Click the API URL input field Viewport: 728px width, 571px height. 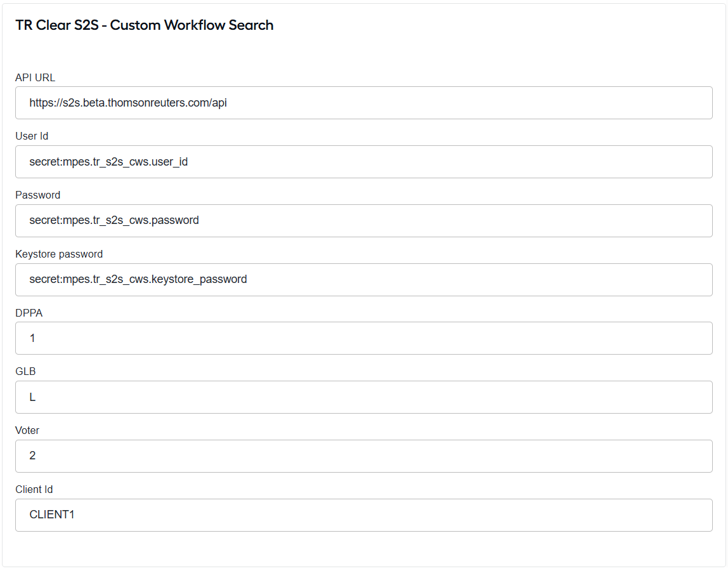[363, 103]
